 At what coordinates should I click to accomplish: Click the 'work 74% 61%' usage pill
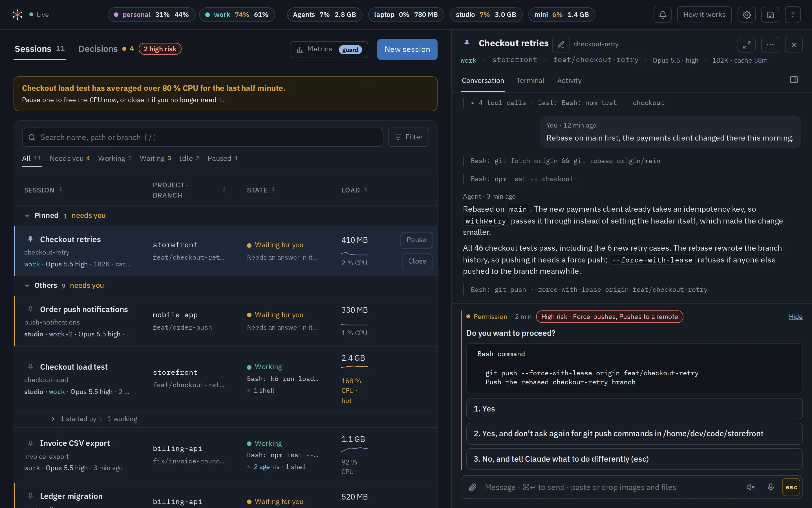coord(237,15)
